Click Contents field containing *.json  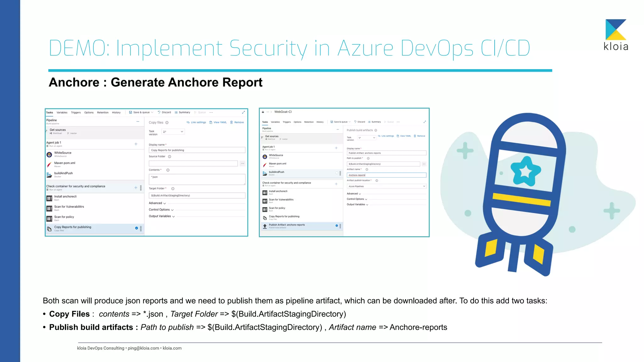pyautogui.click(x=197, y=179)
